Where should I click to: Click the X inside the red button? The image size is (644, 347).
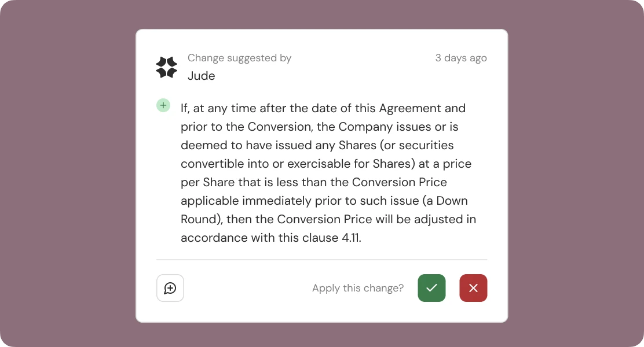pos(473,287)
